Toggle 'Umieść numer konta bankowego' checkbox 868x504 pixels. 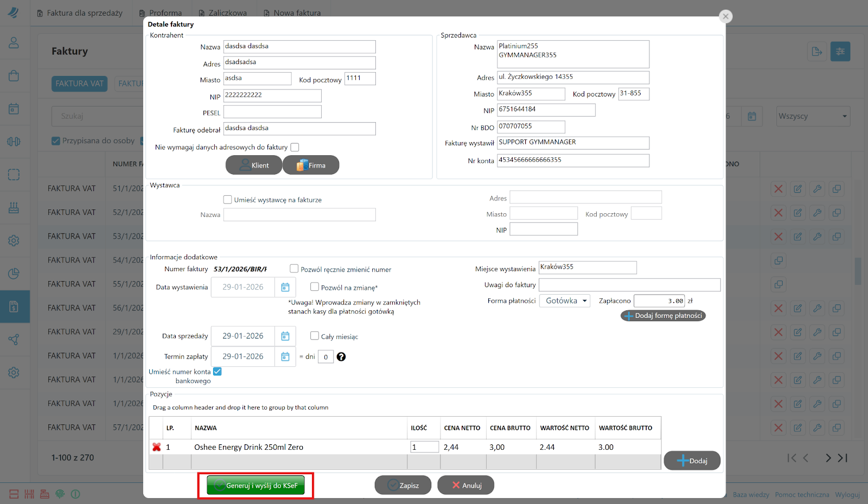[218, 372]
